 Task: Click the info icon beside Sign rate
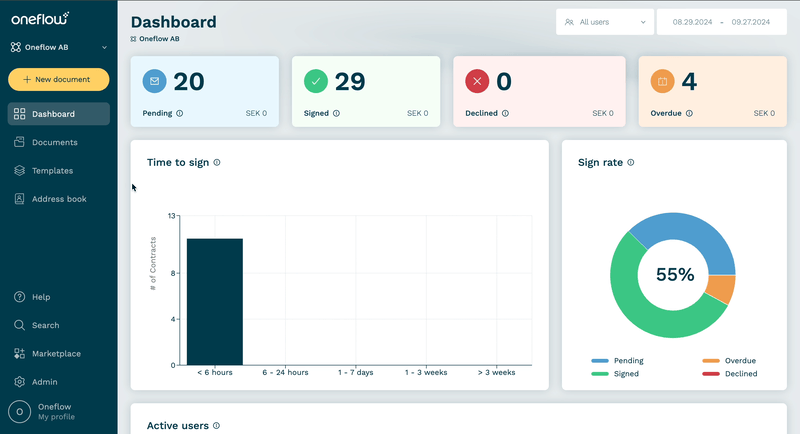(631, 162)
